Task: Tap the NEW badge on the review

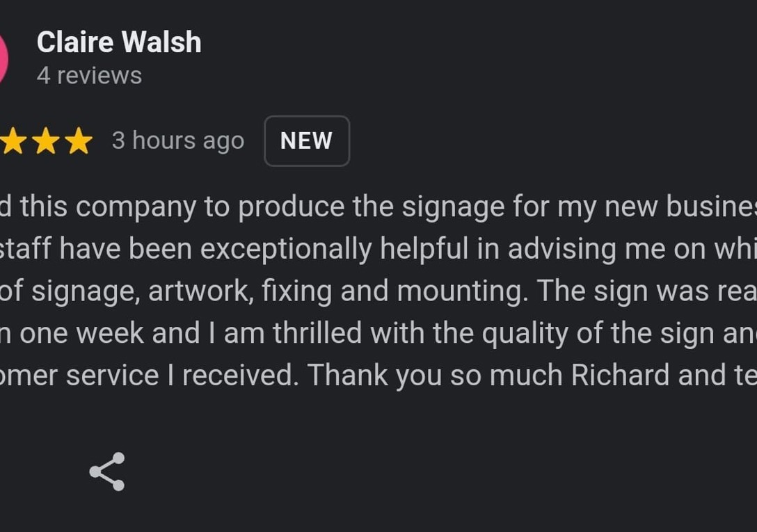Action: tap(306, 141)
